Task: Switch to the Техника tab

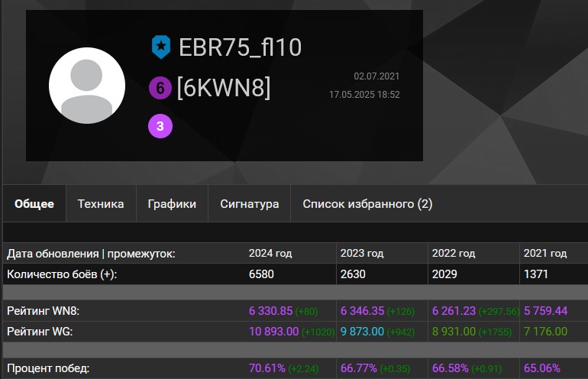Action: click(100, 204)
